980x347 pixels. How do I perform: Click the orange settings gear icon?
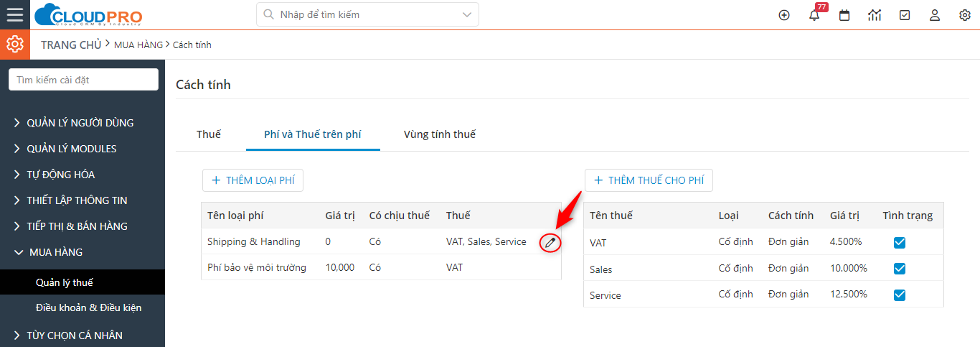(15, 45)
